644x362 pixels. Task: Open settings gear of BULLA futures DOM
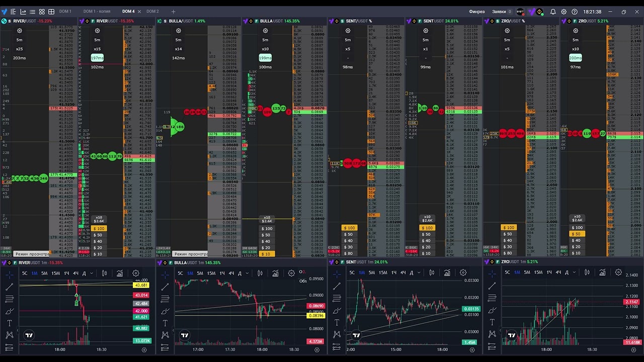click(x=266, y=31)
